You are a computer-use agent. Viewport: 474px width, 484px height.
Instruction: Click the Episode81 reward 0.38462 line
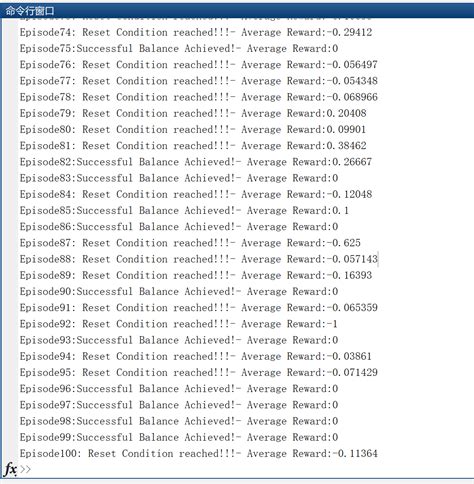coord(193,146)
